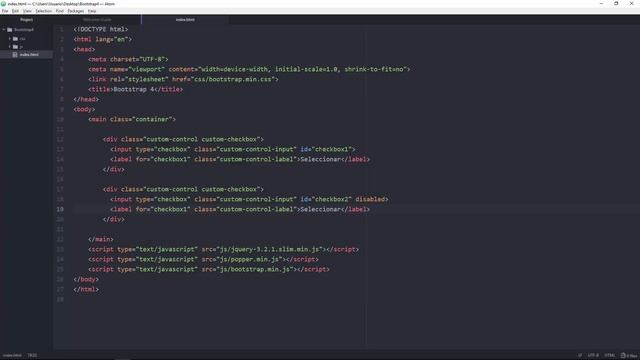Click the index.html file icon in tree
The image size is (640, 360).
(x=15, y=54)
